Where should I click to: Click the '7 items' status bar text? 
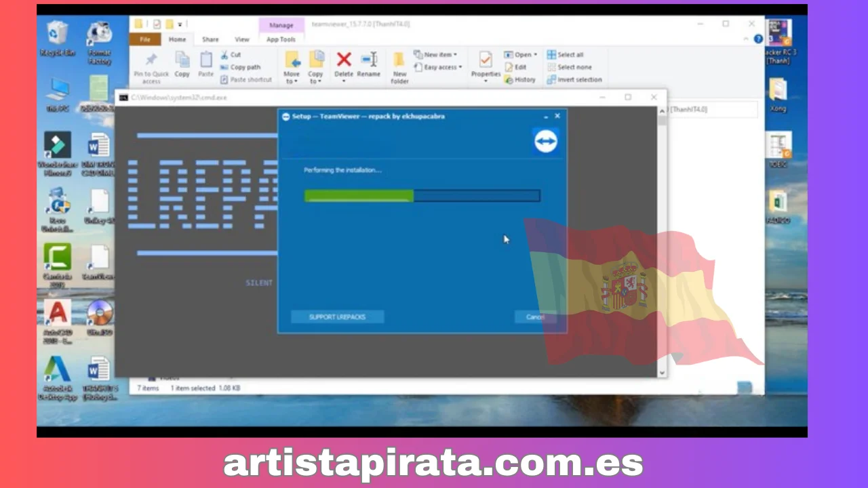coord(148,388)
